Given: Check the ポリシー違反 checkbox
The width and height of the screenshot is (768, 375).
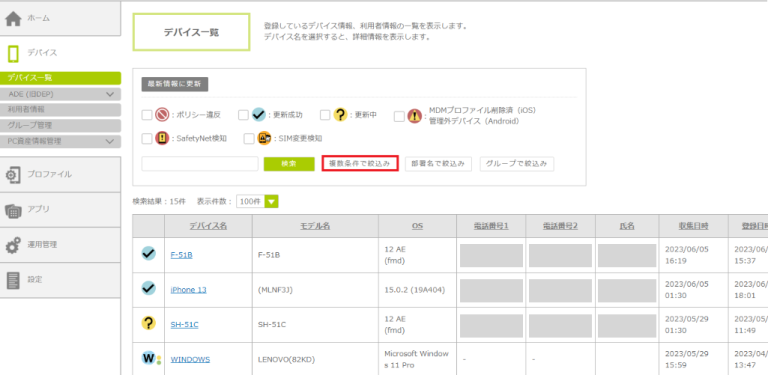Looking at the screenshot, I should click(x=147, y=115).
